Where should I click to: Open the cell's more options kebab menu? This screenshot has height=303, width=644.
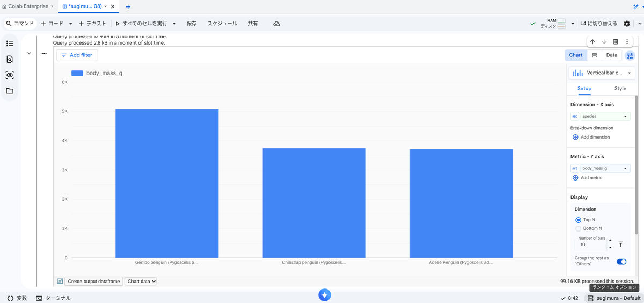click(x=627, y=42)
